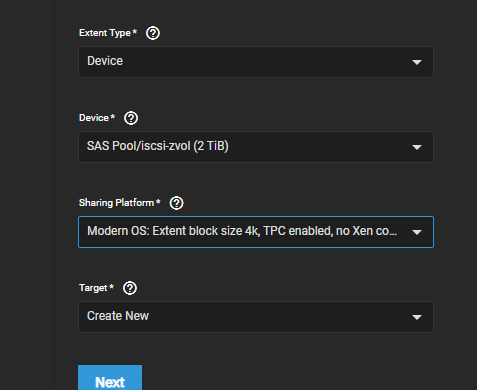Image resolution: width=477 pixels, height=390 pixels.
Task: Open the SAS Pool/iscsi-zvol device selector
Action: pyautogui.click(x=256, y=147)
